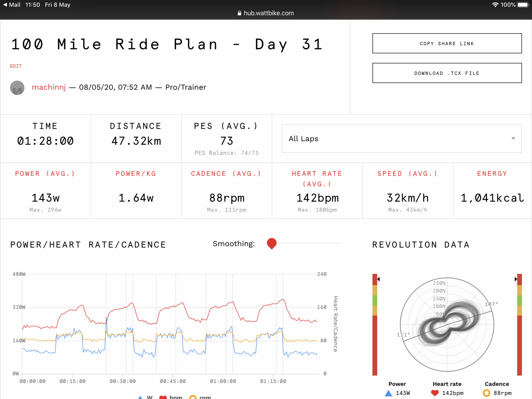Click the orange Cadence circle icon
The image size is (532, 399).
tap(486, 393)
